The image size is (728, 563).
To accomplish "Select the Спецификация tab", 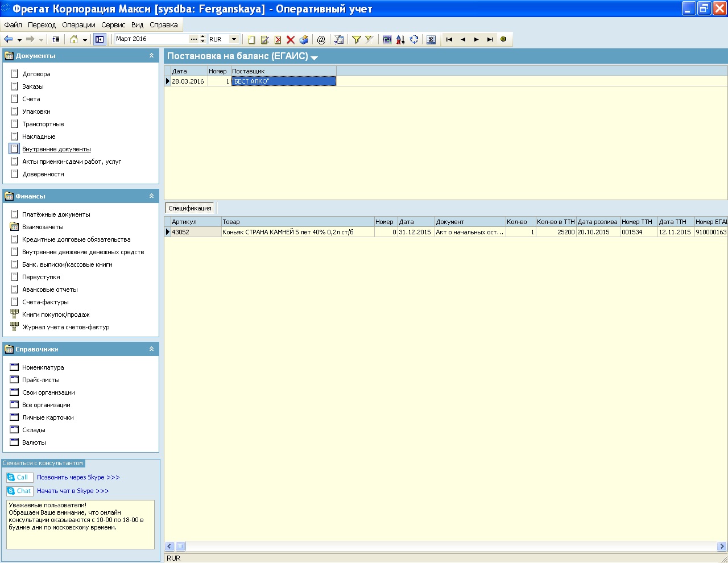I will tap(189, 208).
